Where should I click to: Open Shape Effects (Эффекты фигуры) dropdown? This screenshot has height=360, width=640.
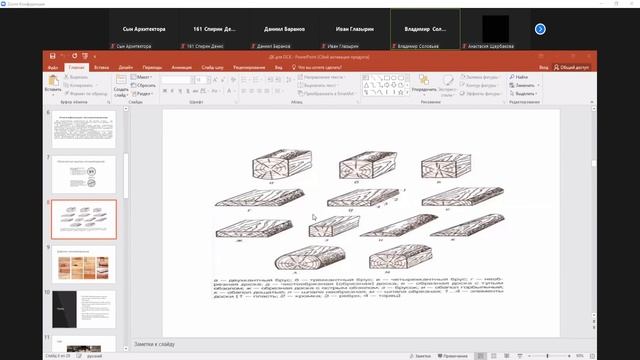[481, 93]
